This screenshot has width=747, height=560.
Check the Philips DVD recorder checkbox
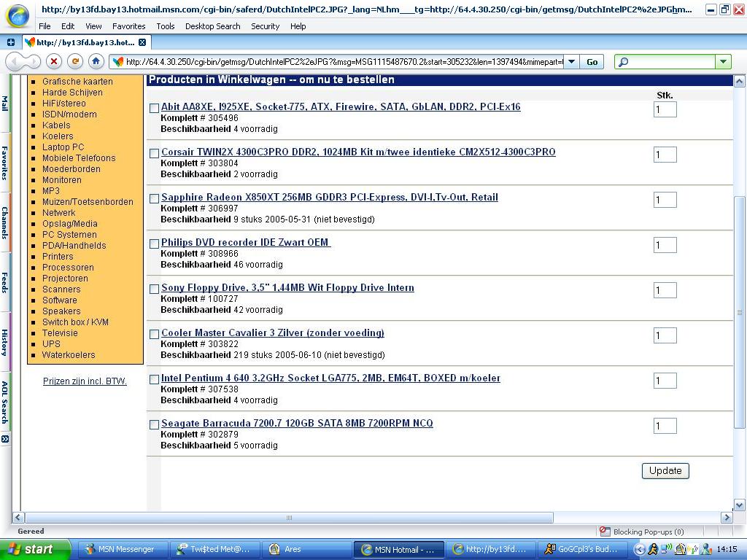click(x=154, y=244)
